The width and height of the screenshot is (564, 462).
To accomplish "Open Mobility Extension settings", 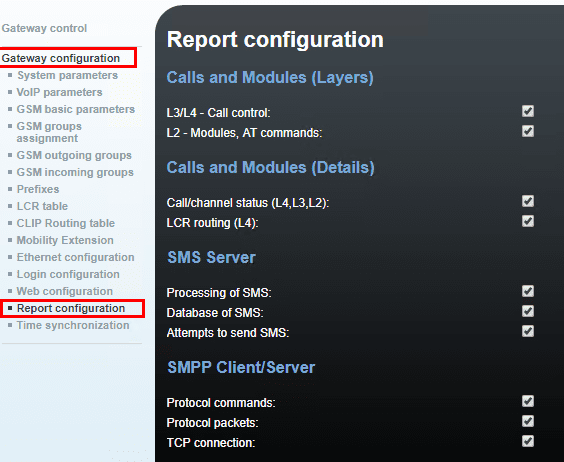I will click(x=65, y=240).
